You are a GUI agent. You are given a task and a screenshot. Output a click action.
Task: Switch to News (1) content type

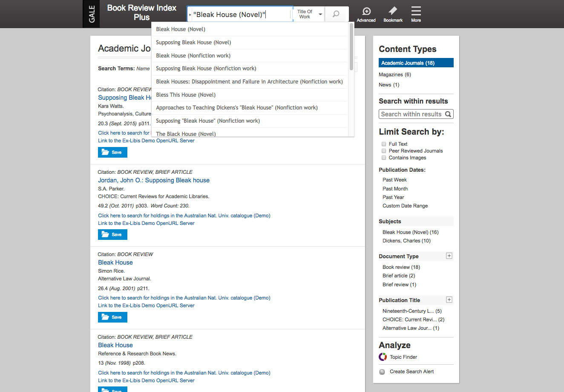(x=389, y=85)
